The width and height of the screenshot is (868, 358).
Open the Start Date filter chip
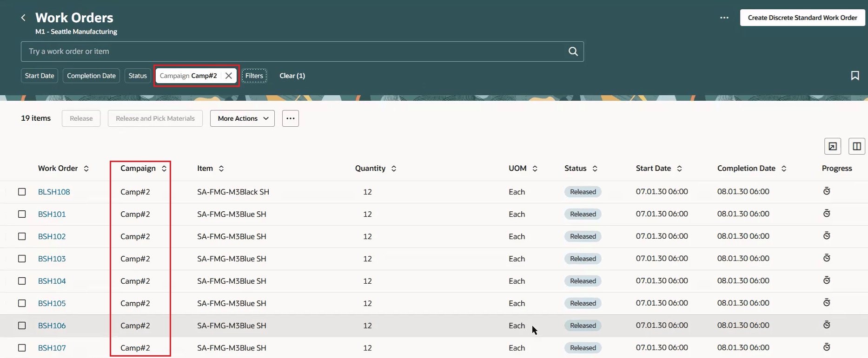coord(40,76)
